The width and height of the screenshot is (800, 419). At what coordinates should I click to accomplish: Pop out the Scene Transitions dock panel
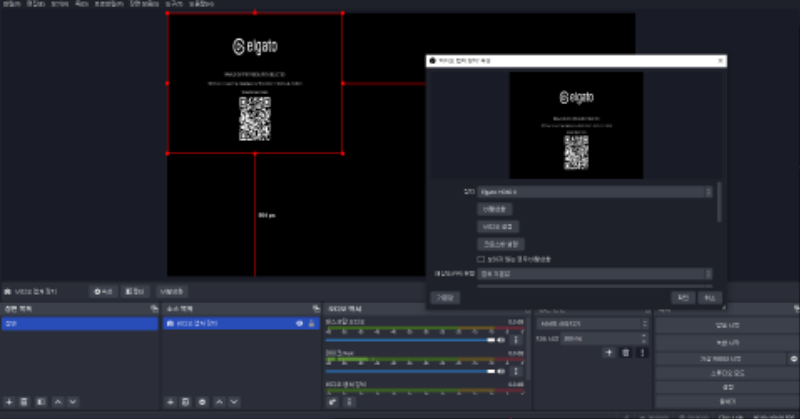click(x=647, y=310)
